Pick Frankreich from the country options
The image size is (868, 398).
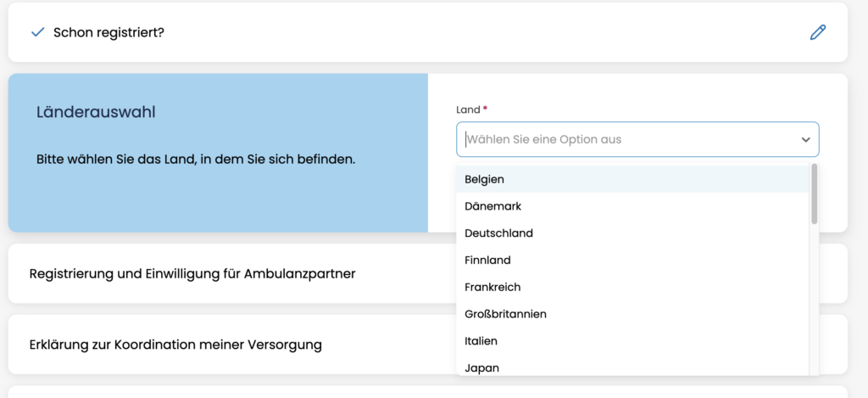click(632, 287)
